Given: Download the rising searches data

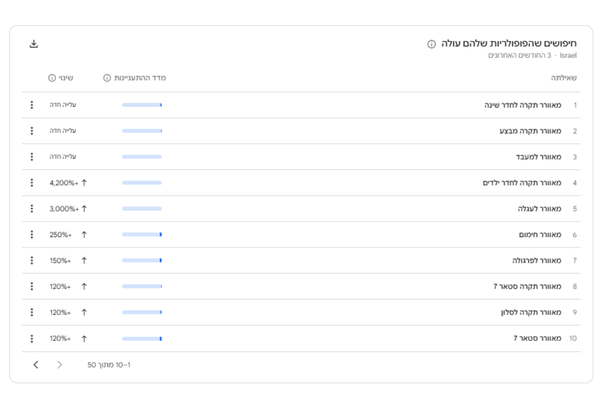Looking at the screenshot, I should [34, 44].
